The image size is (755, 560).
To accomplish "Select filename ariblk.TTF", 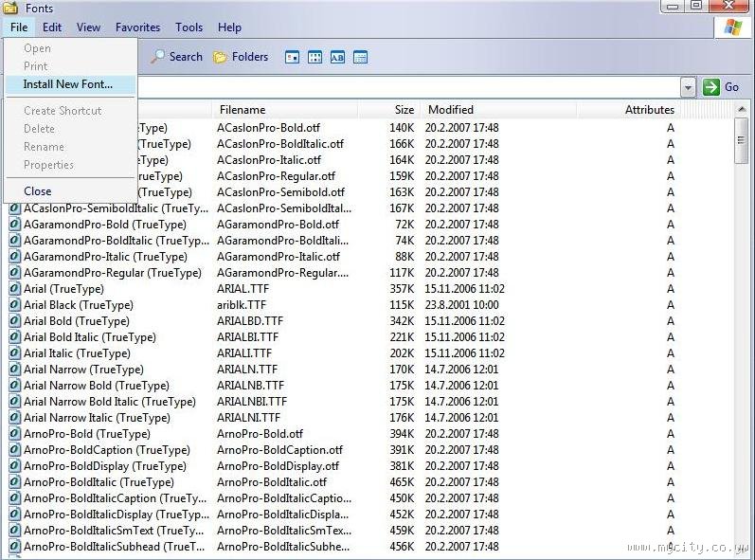I will [242, 305].
